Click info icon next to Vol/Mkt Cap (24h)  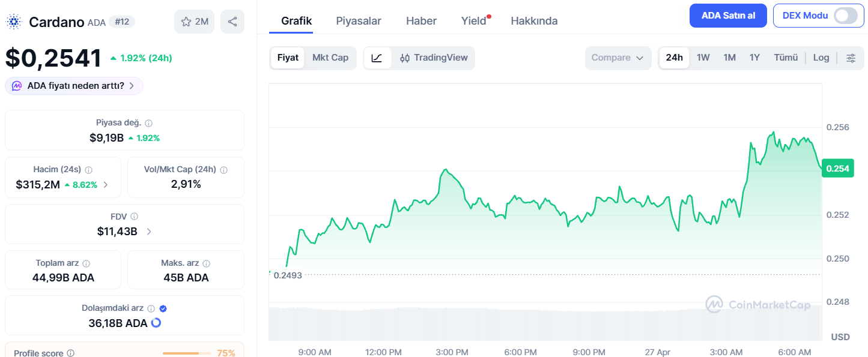[x=224, y=170]
